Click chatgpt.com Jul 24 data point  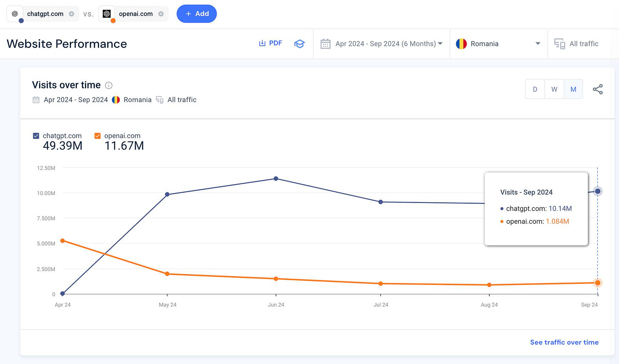(380, 202)
